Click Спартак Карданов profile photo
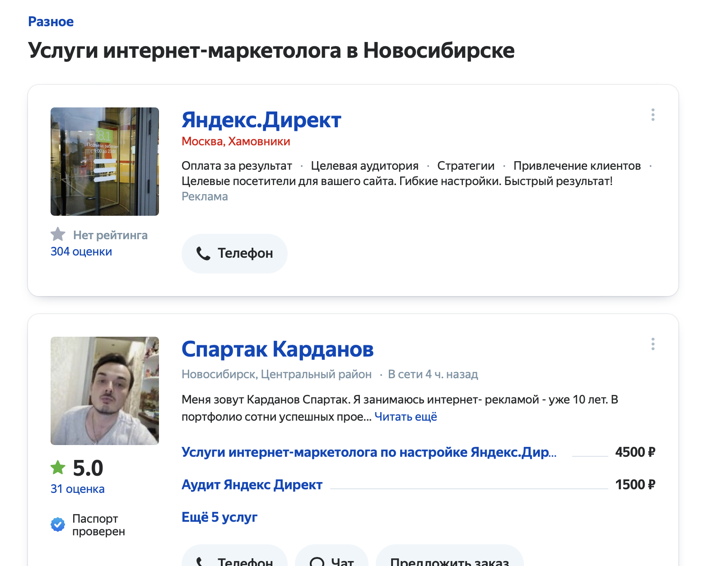The height and width of the screenshot is (566, 728). tap(105, 391)
